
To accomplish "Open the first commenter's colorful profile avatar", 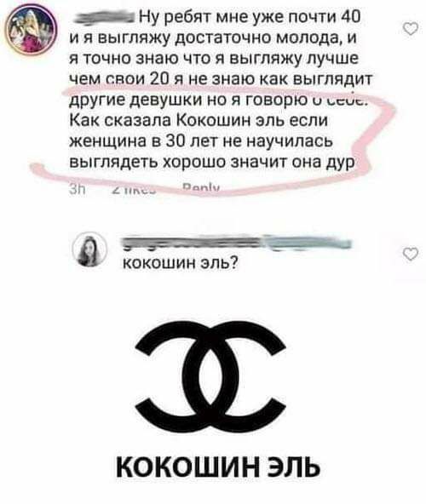I will tap(32, 31).
